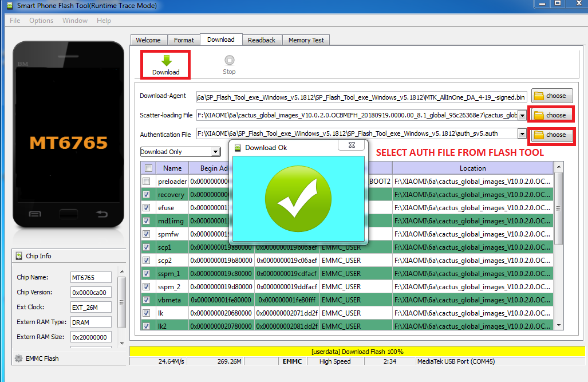The width and height of the screenshot is (588, 382).
Task: Click the EMMC status bar entry
Action: click(x=292, y=361)
